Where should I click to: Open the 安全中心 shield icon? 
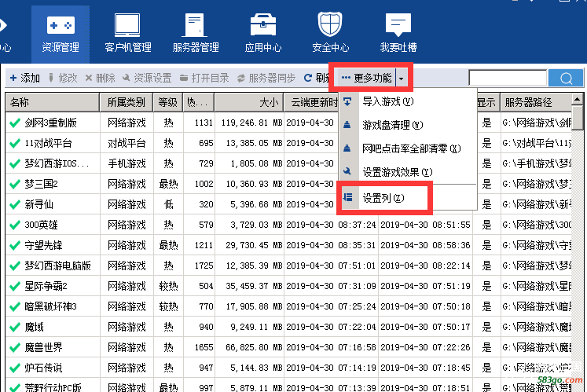(x=330, y=24)
